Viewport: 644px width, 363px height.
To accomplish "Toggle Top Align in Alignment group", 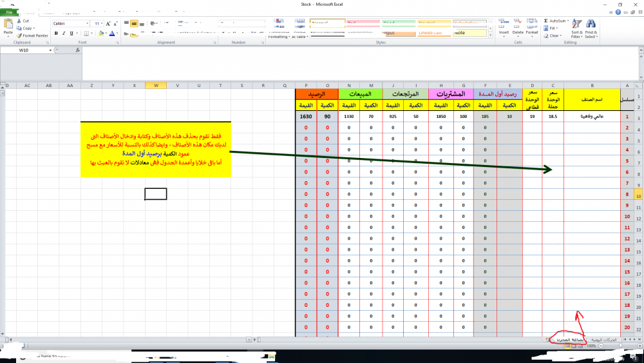I will click(126, 24).
